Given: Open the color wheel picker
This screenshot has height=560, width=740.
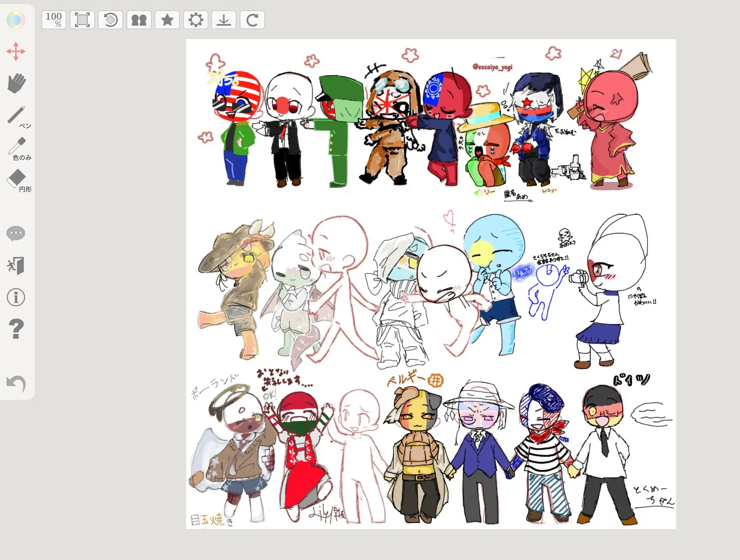Looking at the screenshot, I should point(16,19).
